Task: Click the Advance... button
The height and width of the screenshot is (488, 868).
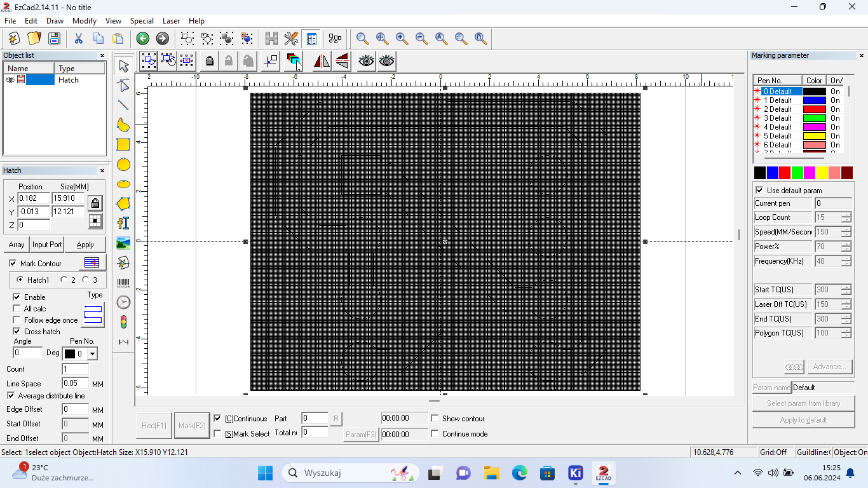Action: pyautogui.click(x=829, y=367)
